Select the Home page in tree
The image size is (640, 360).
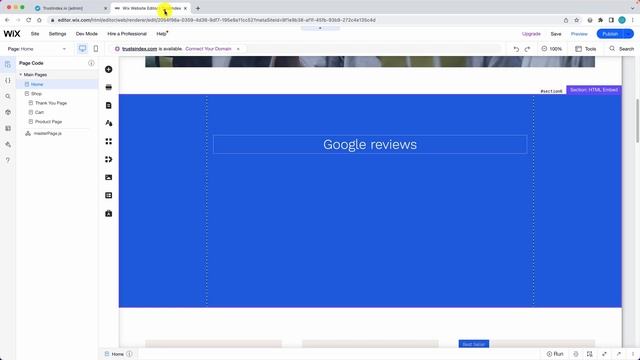coord(57,84)
